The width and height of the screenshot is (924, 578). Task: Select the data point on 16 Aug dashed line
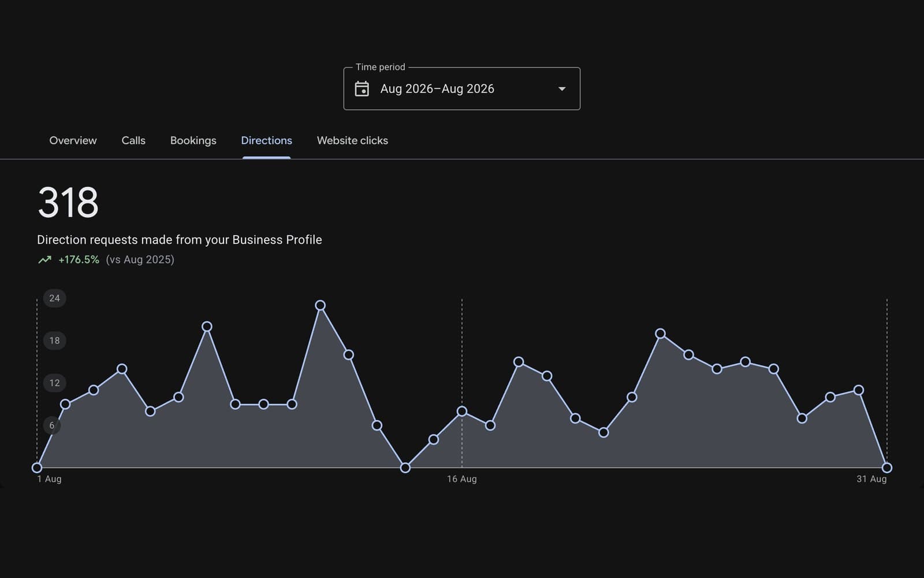click(462, 412)
